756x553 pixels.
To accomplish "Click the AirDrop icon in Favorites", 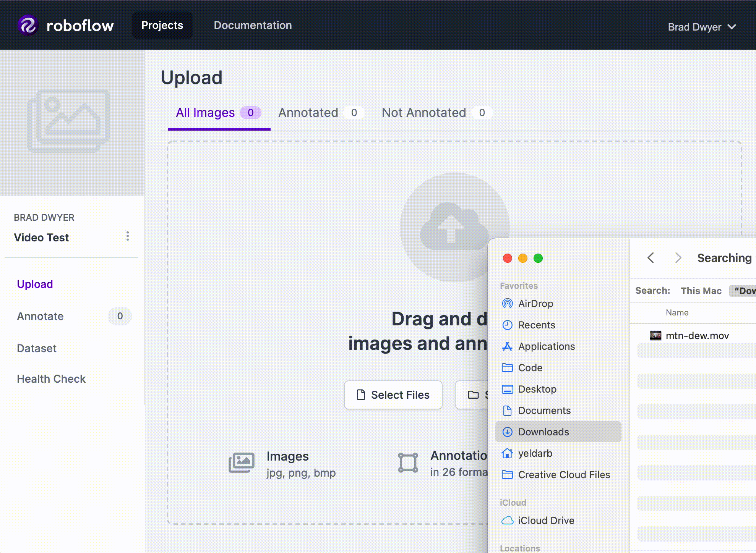I will click(507, 304).
